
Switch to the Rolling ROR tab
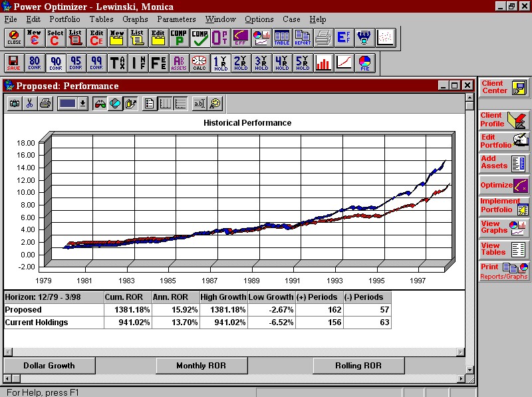[x=358, y=365]
